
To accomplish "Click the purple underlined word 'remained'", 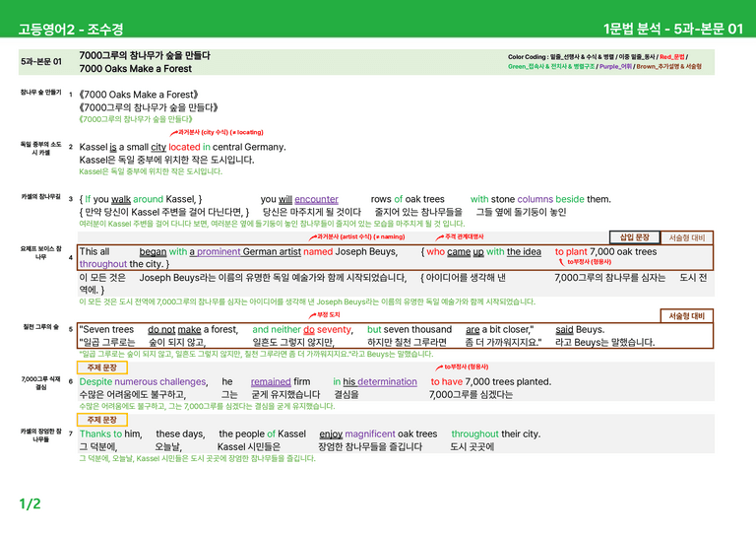I will click(x=271, y=381).
